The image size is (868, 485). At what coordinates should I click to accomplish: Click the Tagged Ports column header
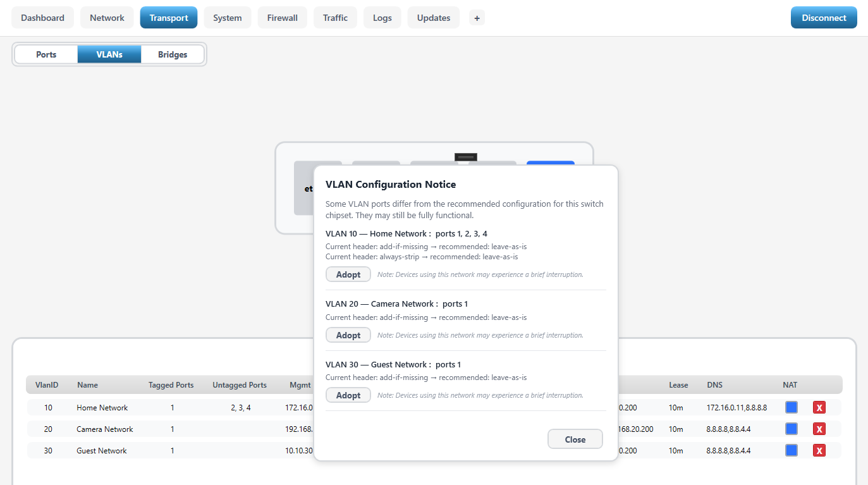click(x=171, y=385)
